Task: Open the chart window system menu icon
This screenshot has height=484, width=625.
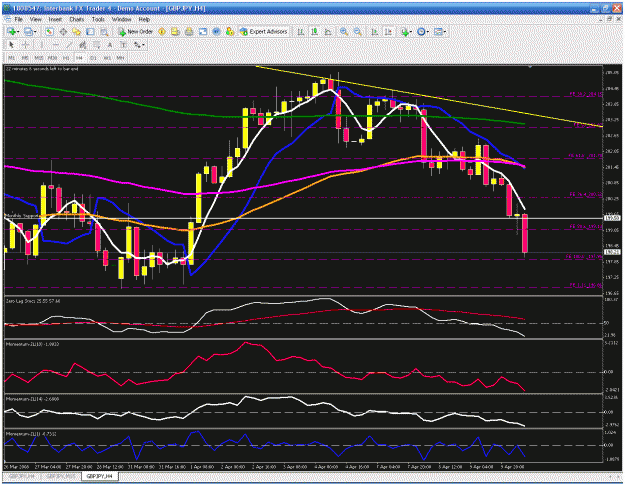Action: click(7, 19)
